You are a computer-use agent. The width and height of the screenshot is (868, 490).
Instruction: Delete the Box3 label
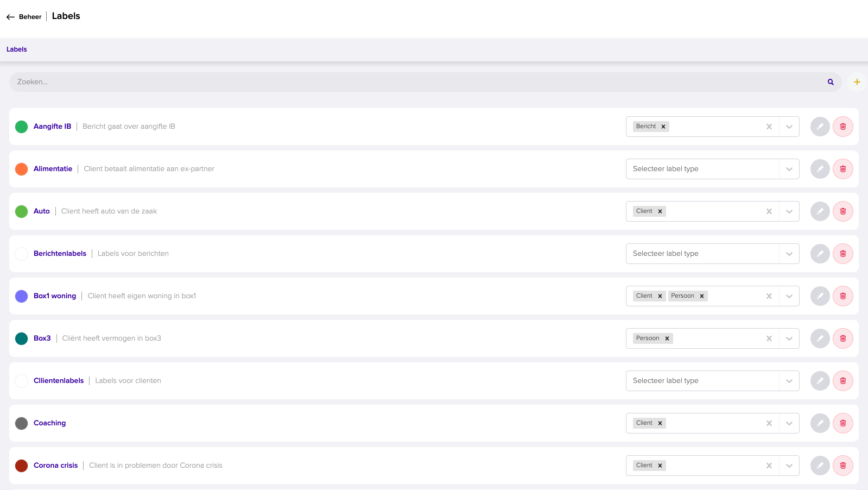click(843, 338)
